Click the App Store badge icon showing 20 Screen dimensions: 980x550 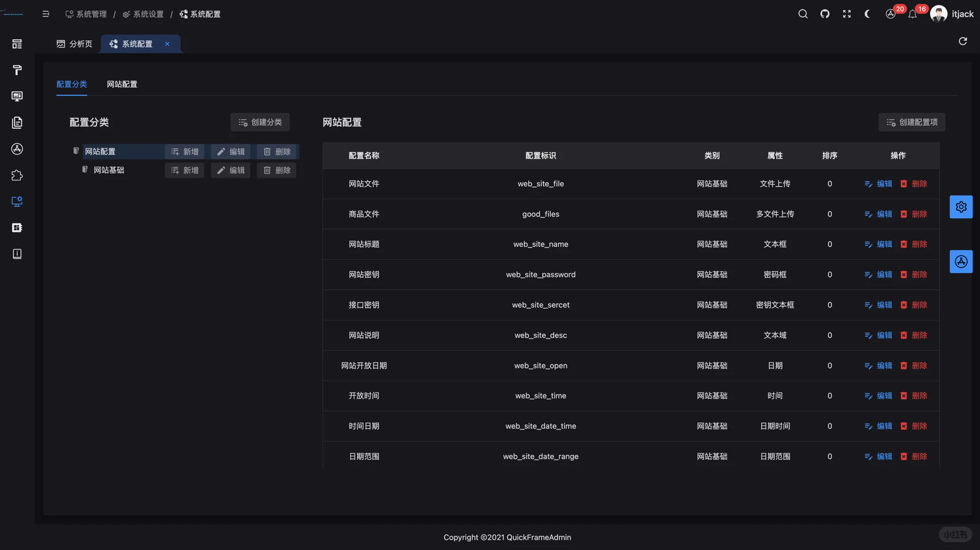(891, 14)
